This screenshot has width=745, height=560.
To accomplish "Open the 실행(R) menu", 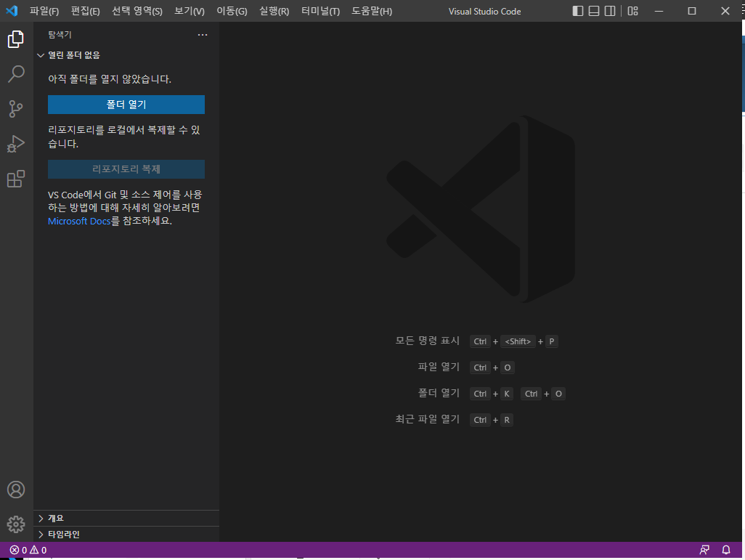I will click(x=274, y=11).
